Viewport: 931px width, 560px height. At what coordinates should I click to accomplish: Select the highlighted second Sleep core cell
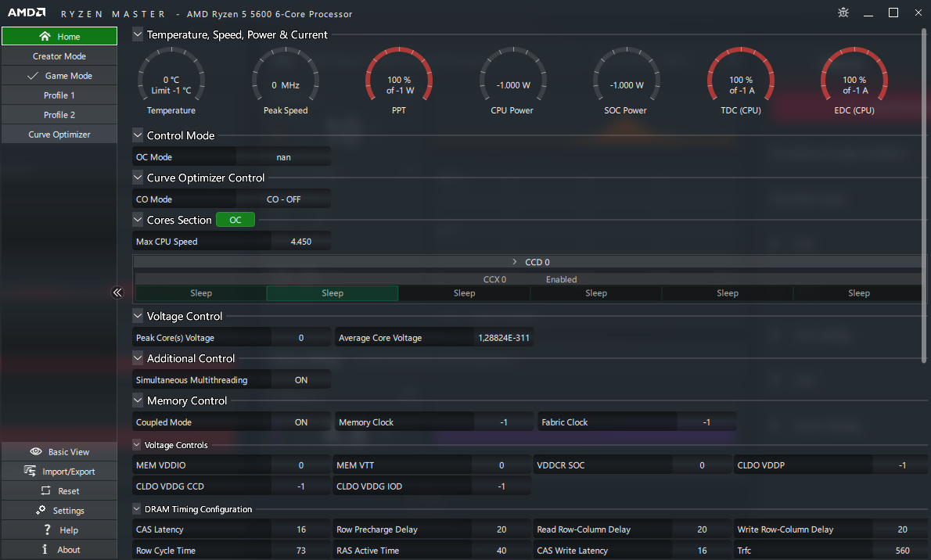[332, 293]
